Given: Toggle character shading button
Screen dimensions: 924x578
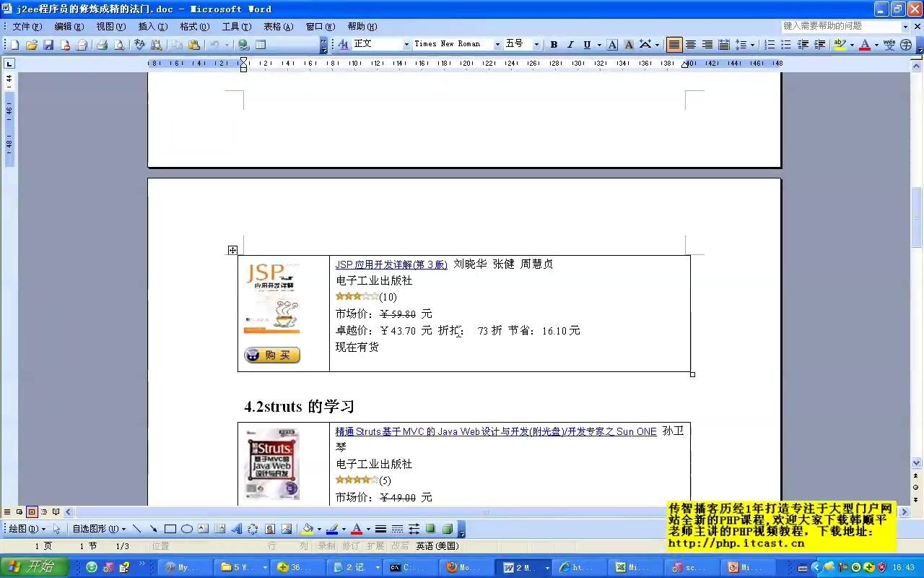Looking at the screenshot, I should [x=629, y=45].
